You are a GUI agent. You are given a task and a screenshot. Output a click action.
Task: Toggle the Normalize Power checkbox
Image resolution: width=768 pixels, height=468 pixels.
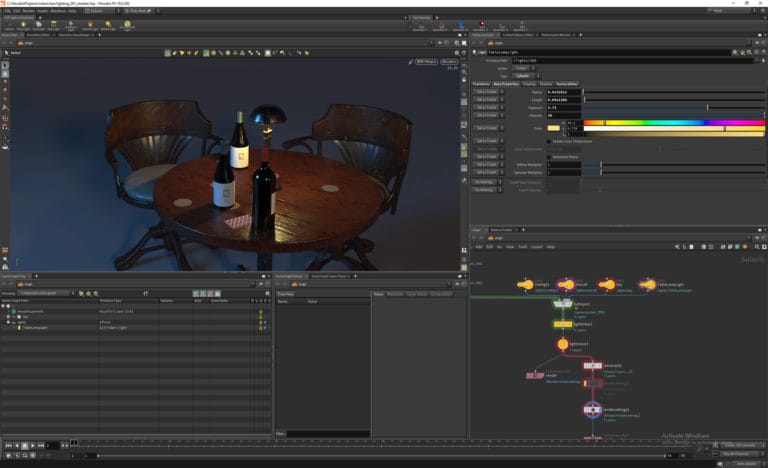pos(547,157)
